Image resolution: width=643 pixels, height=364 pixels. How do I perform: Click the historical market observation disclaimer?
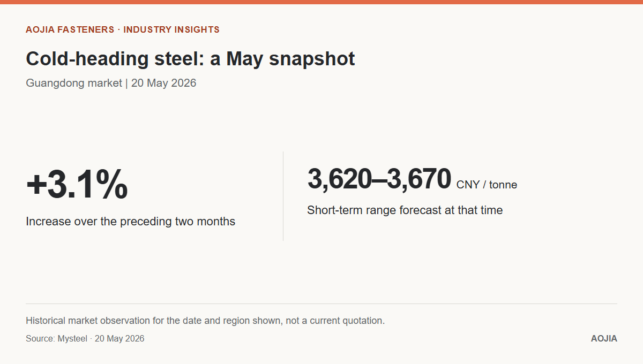point(205,321)
